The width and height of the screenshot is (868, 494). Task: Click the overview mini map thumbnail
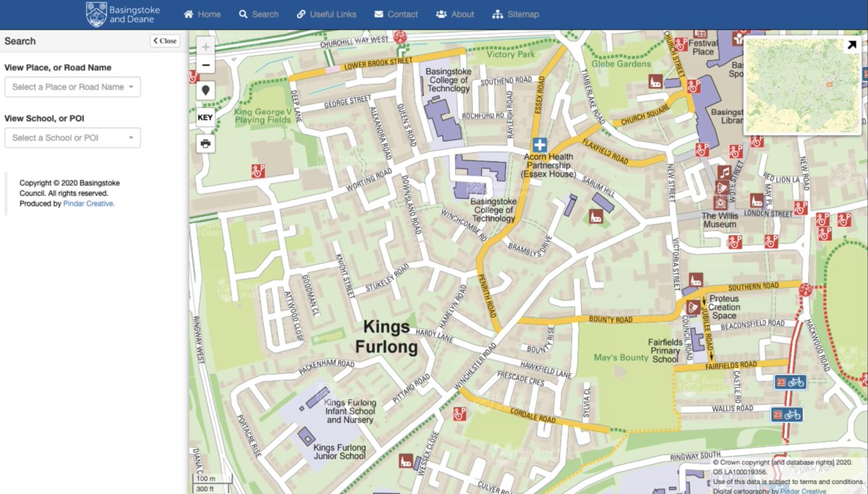point(802,87)
